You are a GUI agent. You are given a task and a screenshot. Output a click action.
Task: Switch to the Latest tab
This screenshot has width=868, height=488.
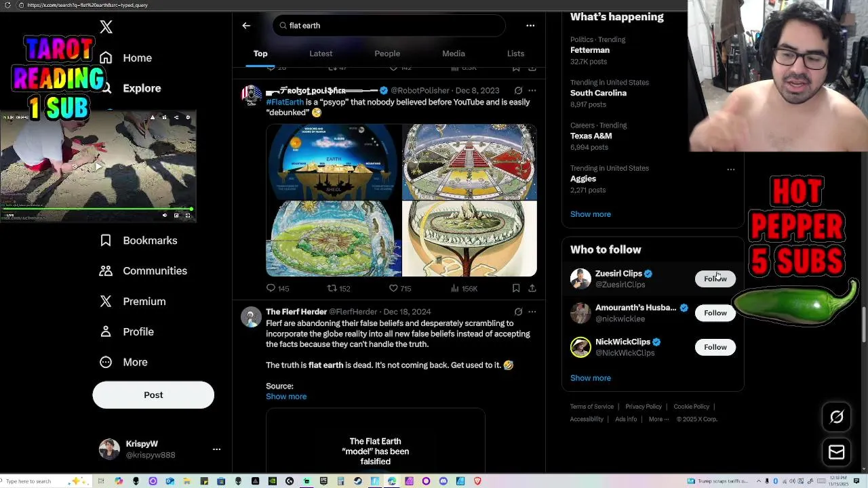pos(321,54)
